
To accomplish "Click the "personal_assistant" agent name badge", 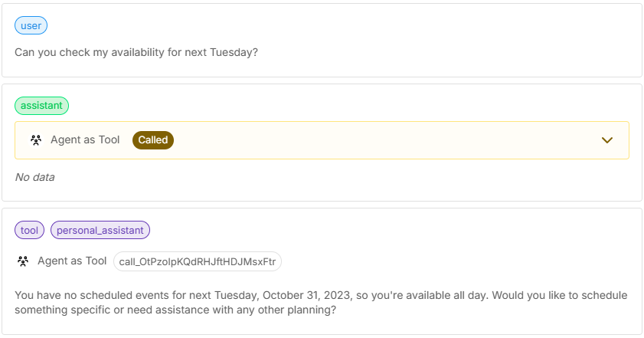I will tap(100, 229).
